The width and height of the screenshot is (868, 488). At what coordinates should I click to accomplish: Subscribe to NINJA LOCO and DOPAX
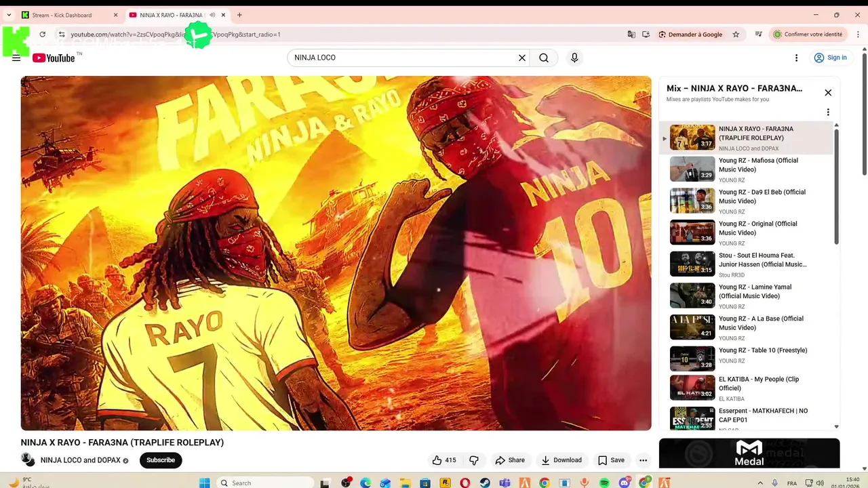click(x=161, y=460)
